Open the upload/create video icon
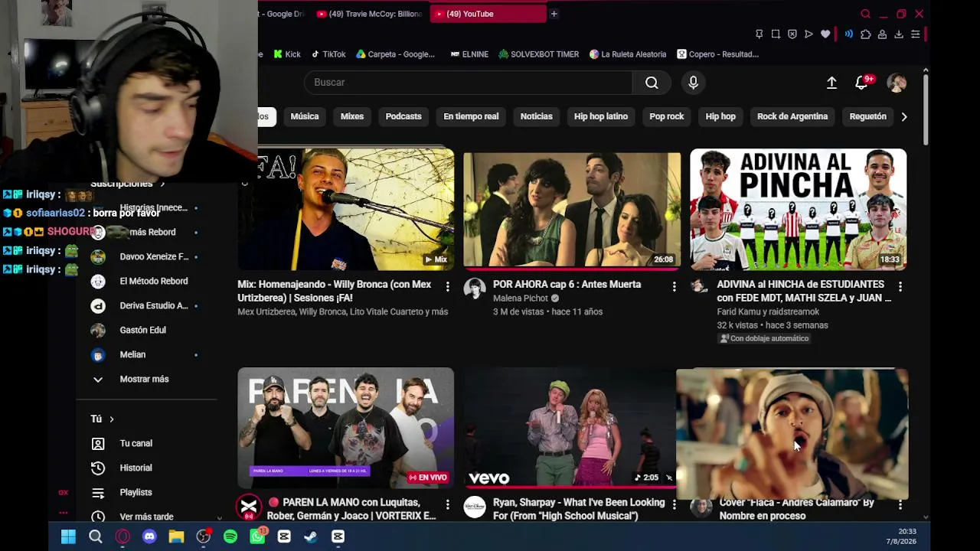 click(x=831, y=83)
